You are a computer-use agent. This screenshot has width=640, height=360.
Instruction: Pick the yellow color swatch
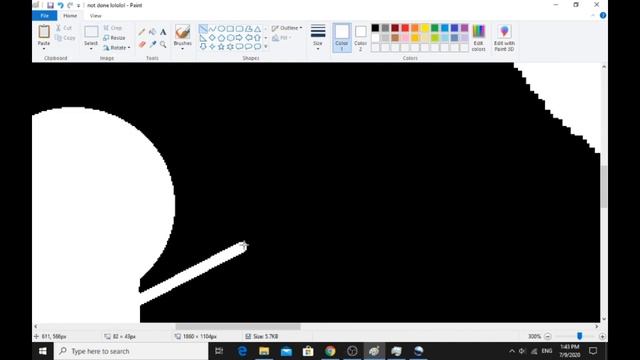coord(425,28)
